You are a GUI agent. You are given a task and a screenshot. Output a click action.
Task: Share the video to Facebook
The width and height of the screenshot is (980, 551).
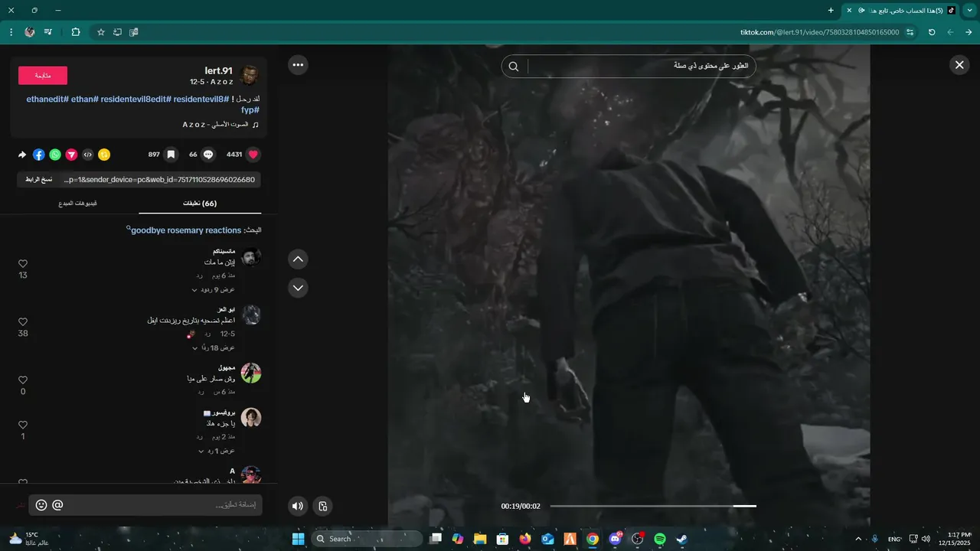tap(39, 155)
